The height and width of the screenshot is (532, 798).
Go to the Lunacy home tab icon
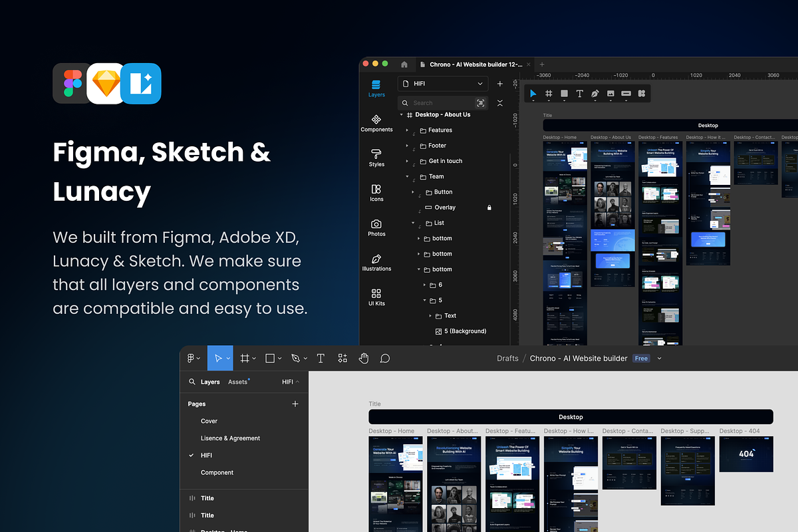coord(404,65)
